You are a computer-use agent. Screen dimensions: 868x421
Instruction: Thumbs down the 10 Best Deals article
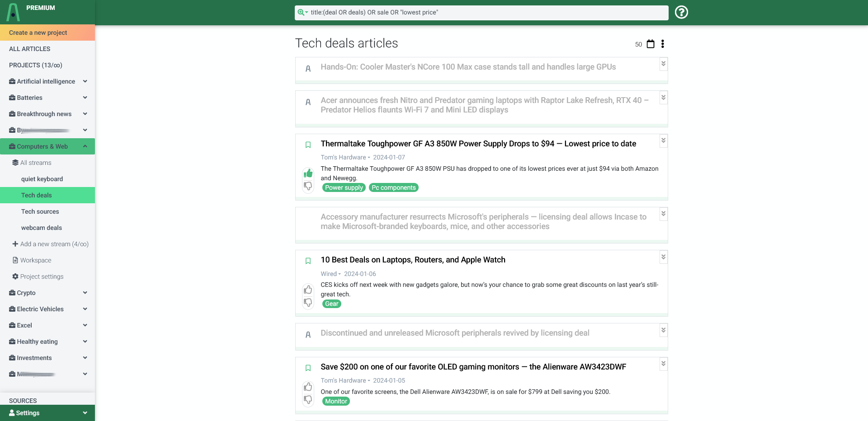(x=308, y=302)
